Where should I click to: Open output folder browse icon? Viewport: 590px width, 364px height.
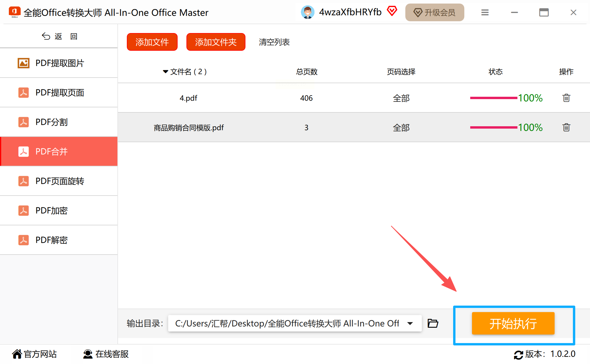433,323
